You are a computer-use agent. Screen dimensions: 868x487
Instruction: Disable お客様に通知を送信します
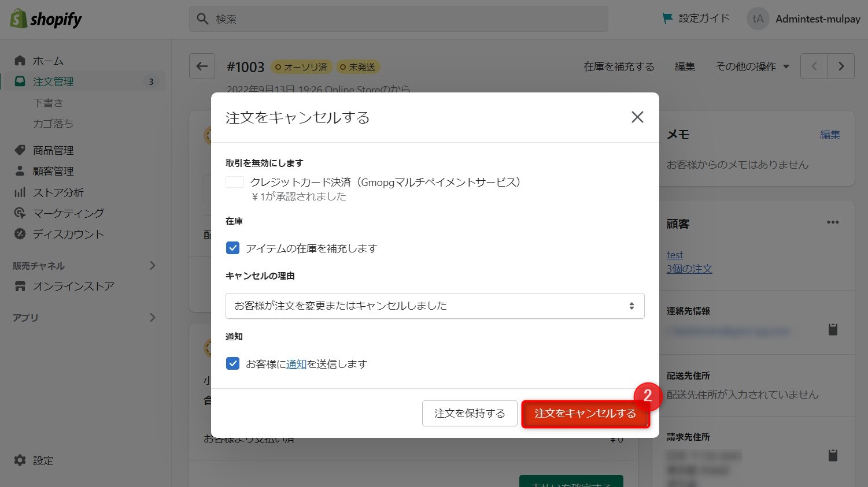click(232, 363)
